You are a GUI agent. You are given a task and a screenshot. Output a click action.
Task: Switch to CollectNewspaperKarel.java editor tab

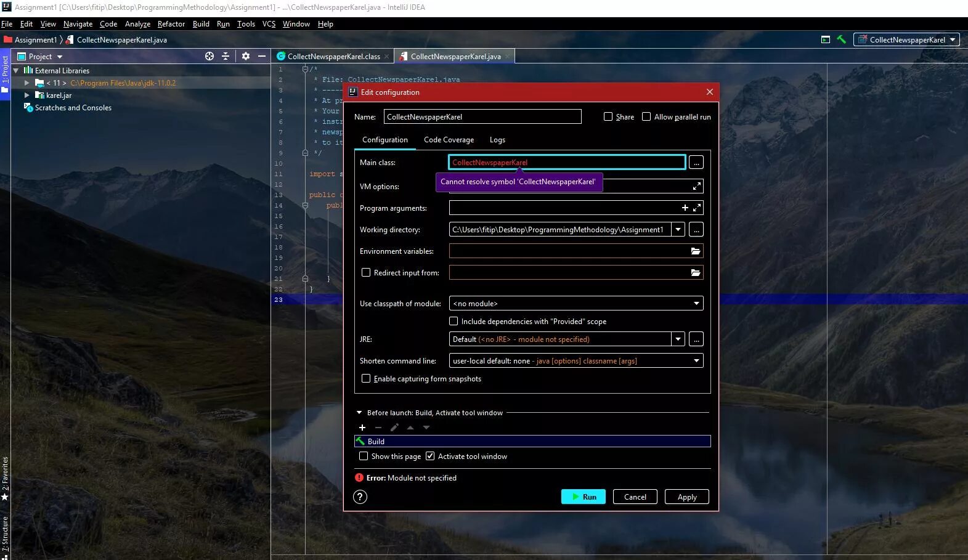(455, 57)
